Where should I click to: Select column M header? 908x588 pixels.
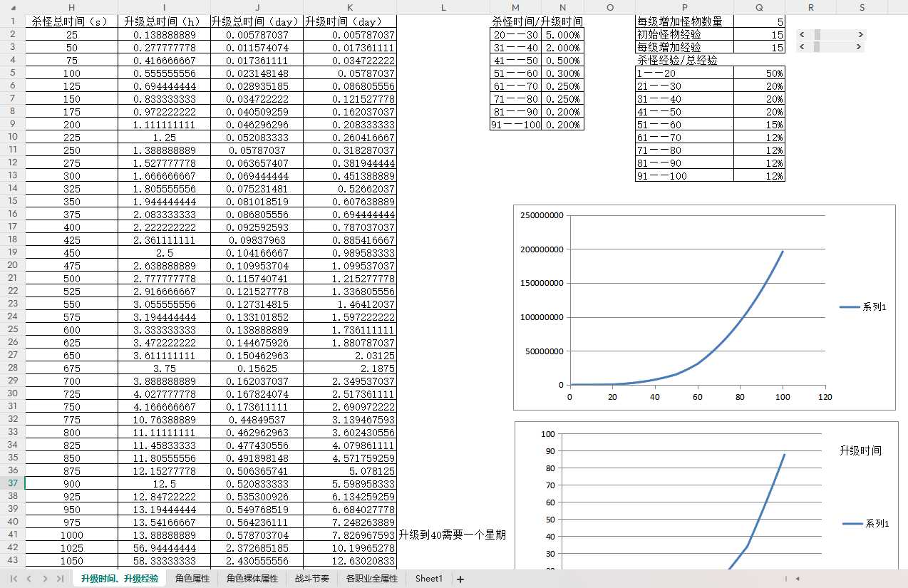tap(516, 7)
